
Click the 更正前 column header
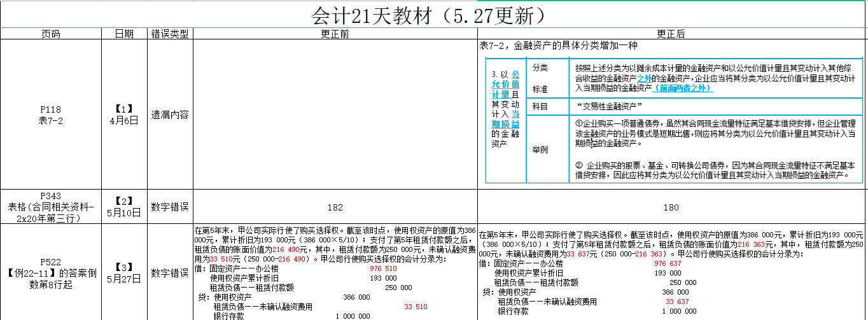tap(335, 34)
